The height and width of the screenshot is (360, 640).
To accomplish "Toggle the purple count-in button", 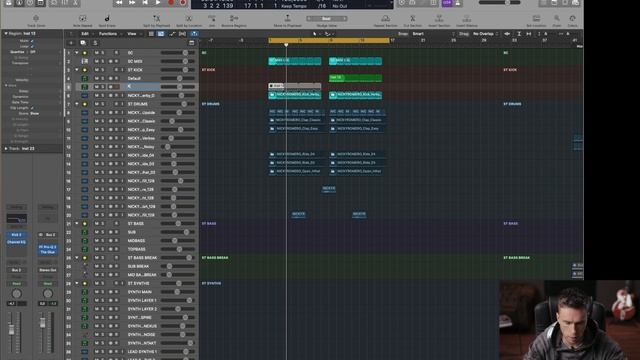I will tap(447, 2).
